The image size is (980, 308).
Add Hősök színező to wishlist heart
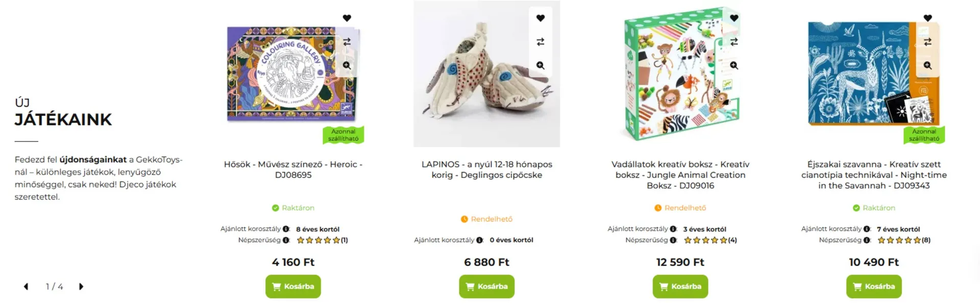click(347, 18)
